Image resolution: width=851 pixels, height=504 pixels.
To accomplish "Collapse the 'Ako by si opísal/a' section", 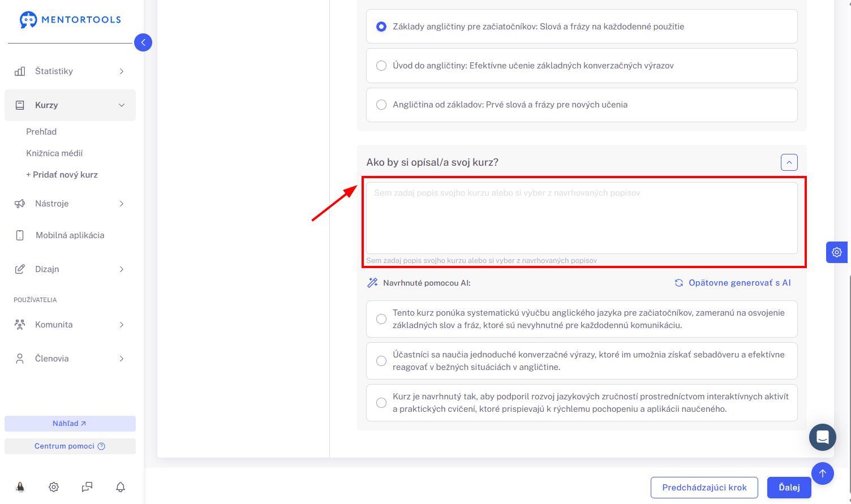I will point(789,162).
